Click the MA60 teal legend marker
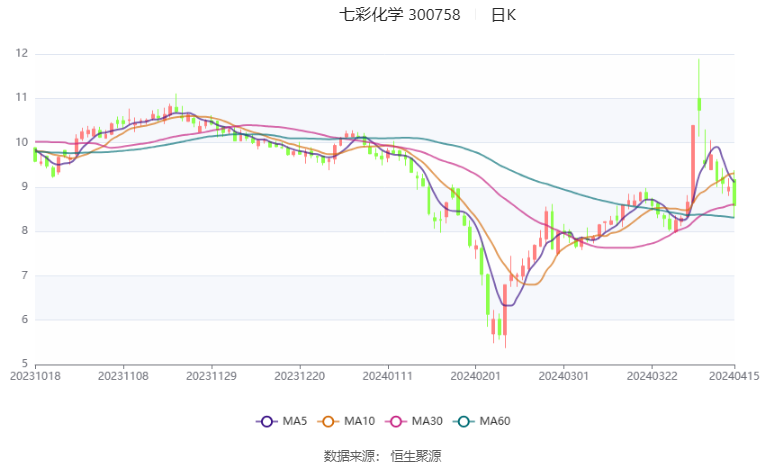Screen dimensions: 765x465 click(464, 422)
